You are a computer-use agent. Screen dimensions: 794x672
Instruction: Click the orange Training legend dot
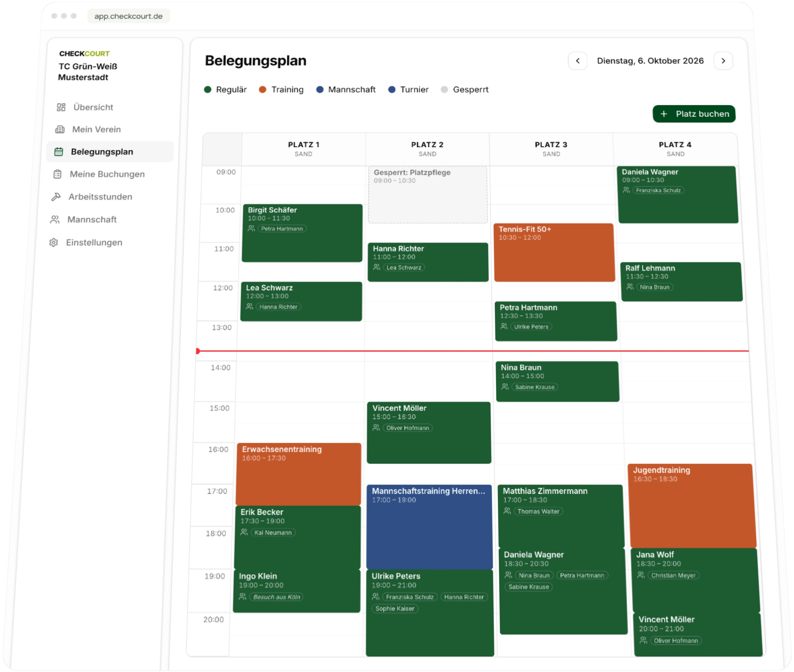262,90
